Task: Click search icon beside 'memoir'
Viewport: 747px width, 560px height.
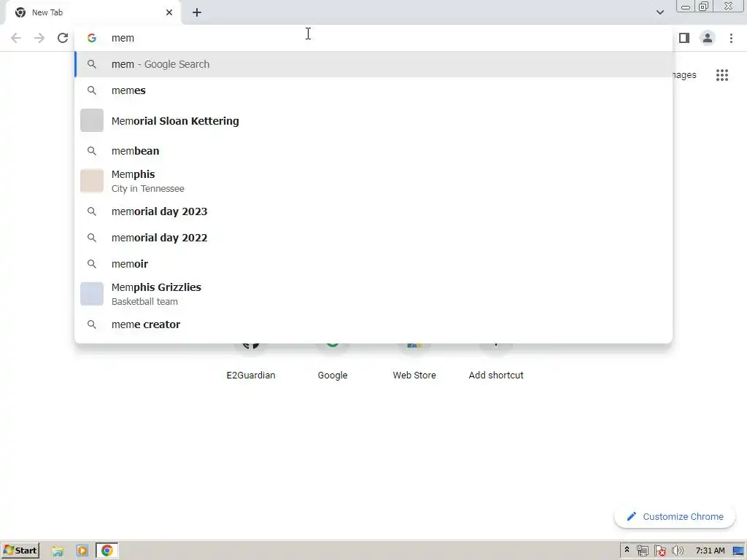Action: (92, 264)
